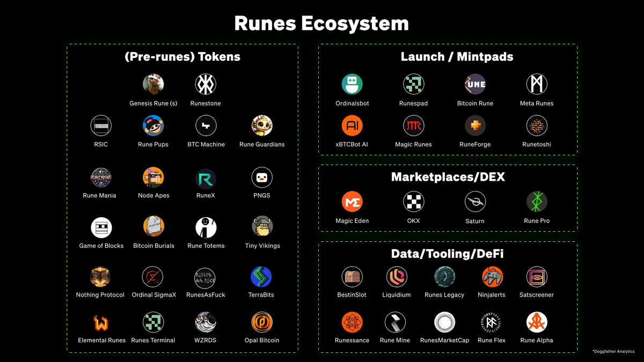
Task: Click the Runetoshi label text
Action: coord(537,145)
